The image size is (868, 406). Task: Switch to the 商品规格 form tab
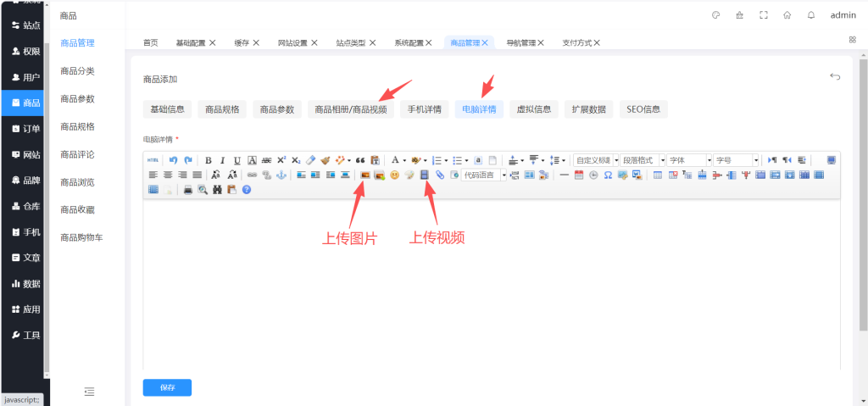point(222,109)
